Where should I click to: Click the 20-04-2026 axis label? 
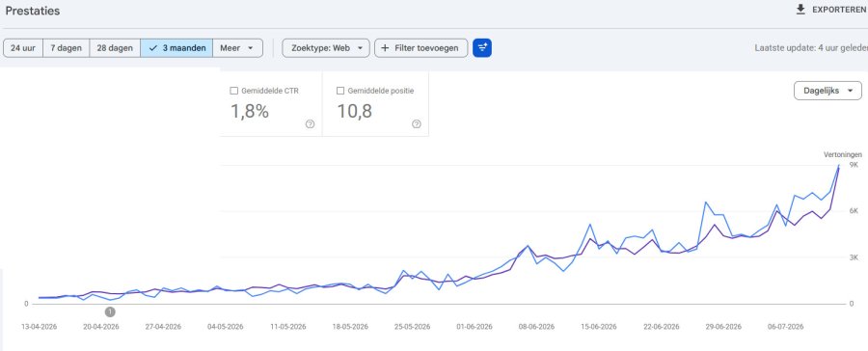coord(100,327)
